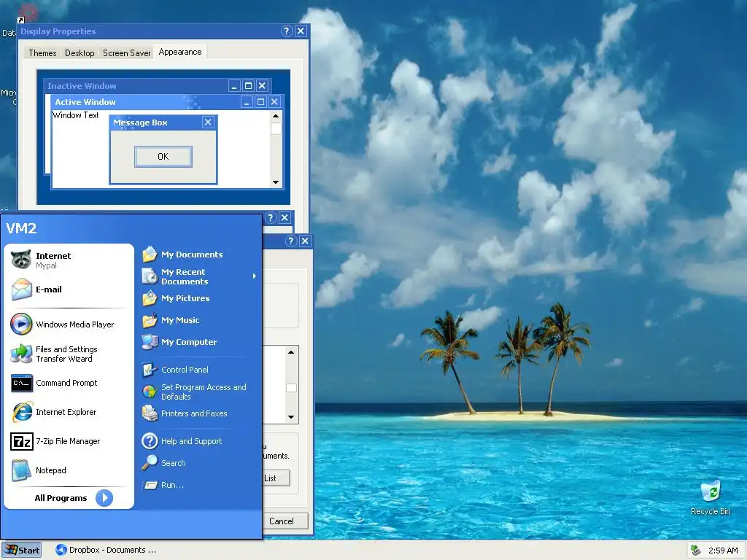Click the partially hidden List button
747x560 pixels.
click(276, 478)
